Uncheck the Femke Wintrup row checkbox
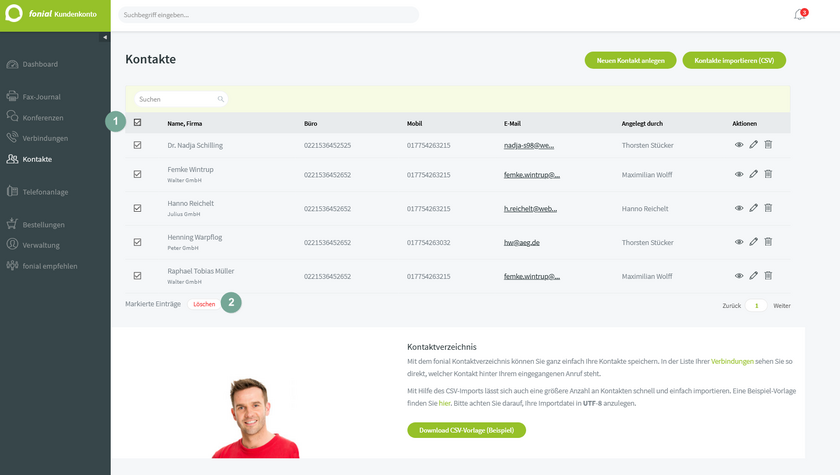 click(x=137, y=174)
